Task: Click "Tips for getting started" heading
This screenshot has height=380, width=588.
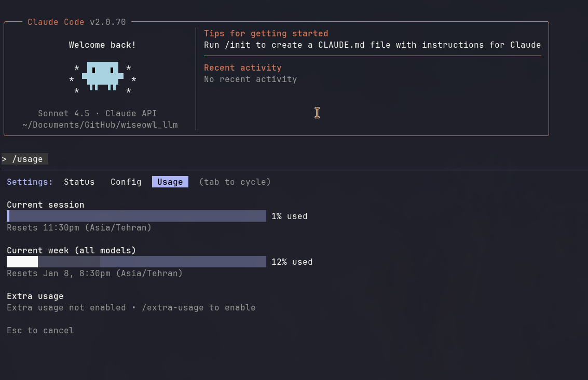Action: click(266, 33)
